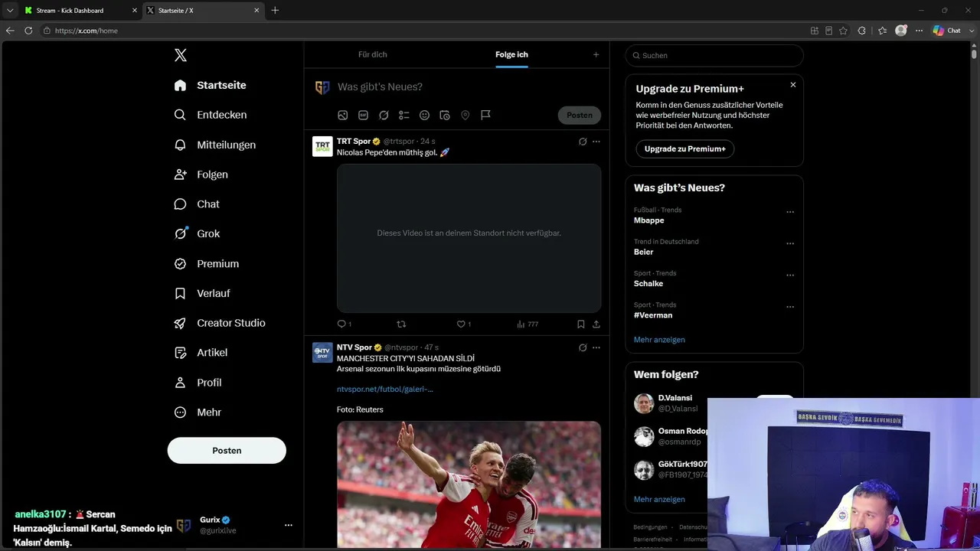Open options for the Beier trend
980x551 pixels.
790,244
